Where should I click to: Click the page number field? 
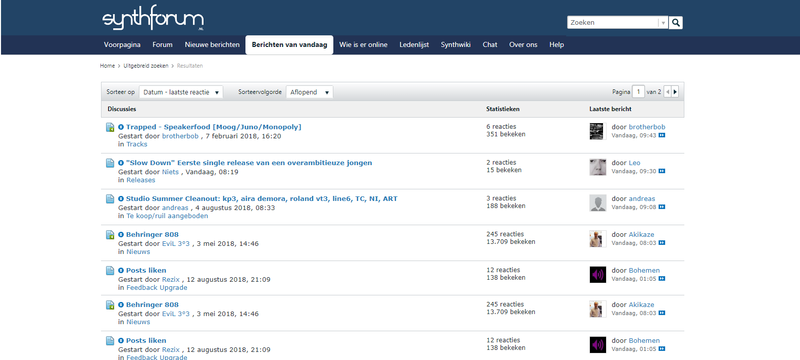click(638, 92)
